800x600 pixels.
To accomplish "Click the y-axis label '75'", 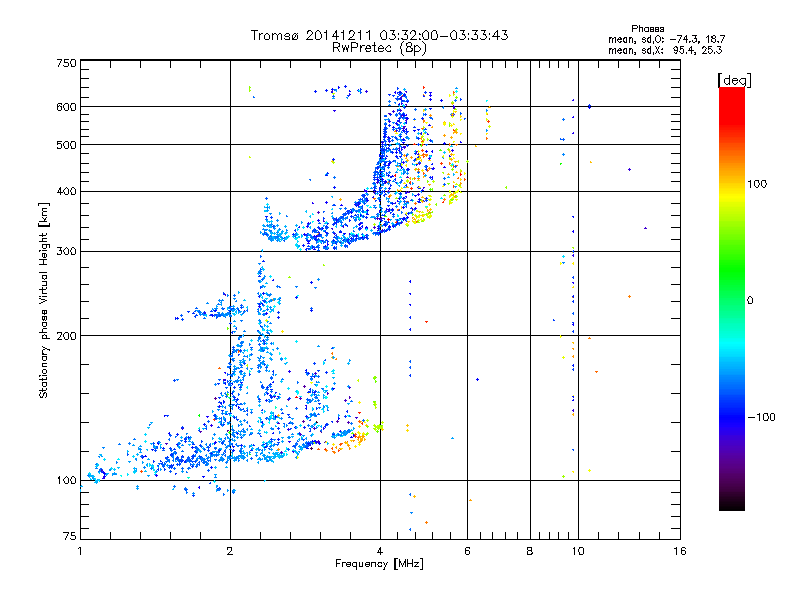I will [x=70, y=536].
